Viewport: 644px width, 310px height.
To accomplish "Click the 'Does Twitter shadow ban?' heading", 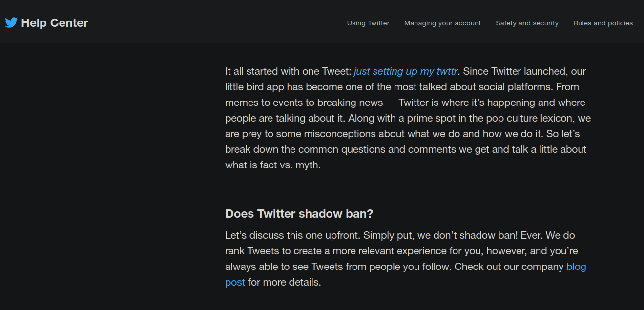I will click(x=299, y=214).
